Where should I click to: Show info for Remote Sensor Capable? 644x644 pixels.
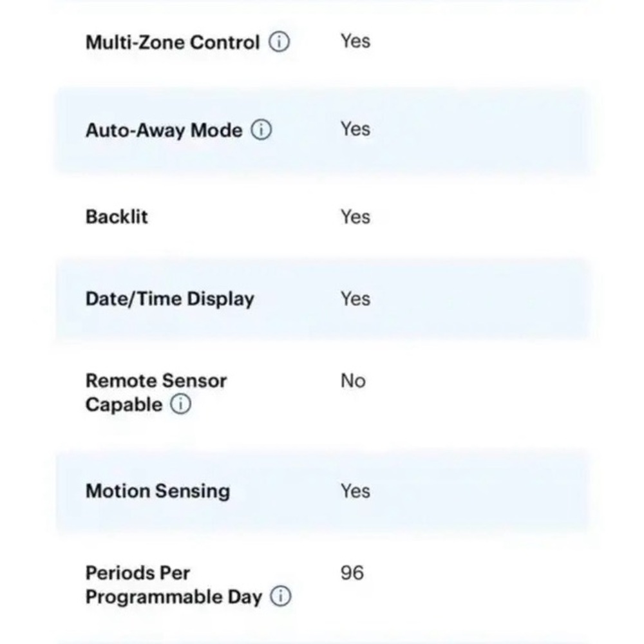coord(181,404)
